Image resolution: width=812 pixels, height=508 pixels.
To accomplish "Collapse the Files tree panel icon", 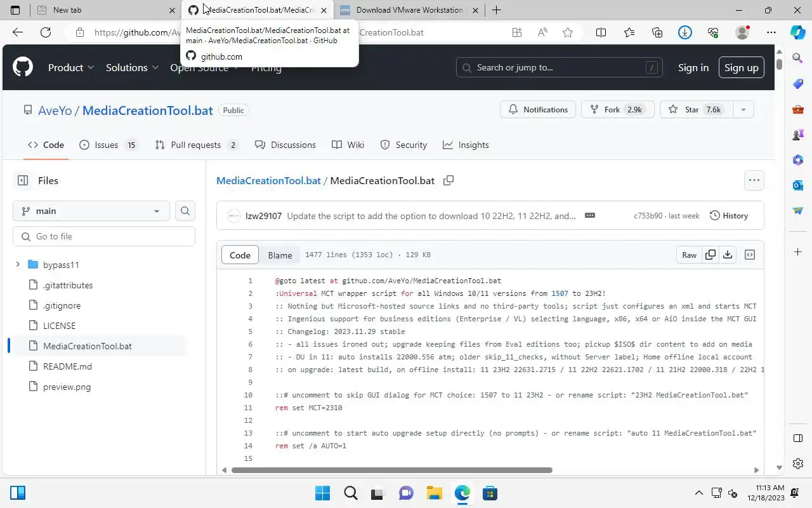I will pyautogui.click(x=23, y=180).
